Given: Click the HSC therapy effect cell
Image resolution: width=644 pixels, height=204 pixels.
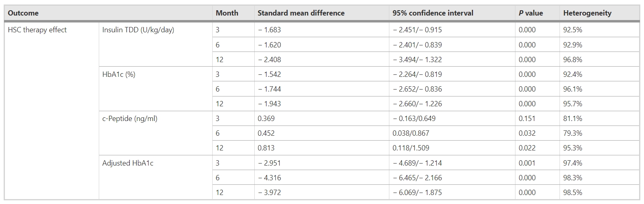Looking at the screenshot, I should pyautogui.click(x=37, y=30).
